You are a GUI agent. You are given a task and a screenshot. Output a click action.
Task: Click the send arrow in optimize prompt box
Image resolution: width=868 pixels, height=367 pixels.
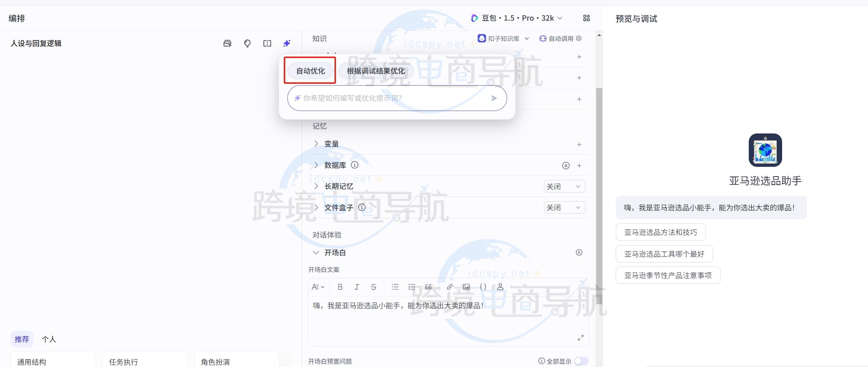click(x=494, y=98)
